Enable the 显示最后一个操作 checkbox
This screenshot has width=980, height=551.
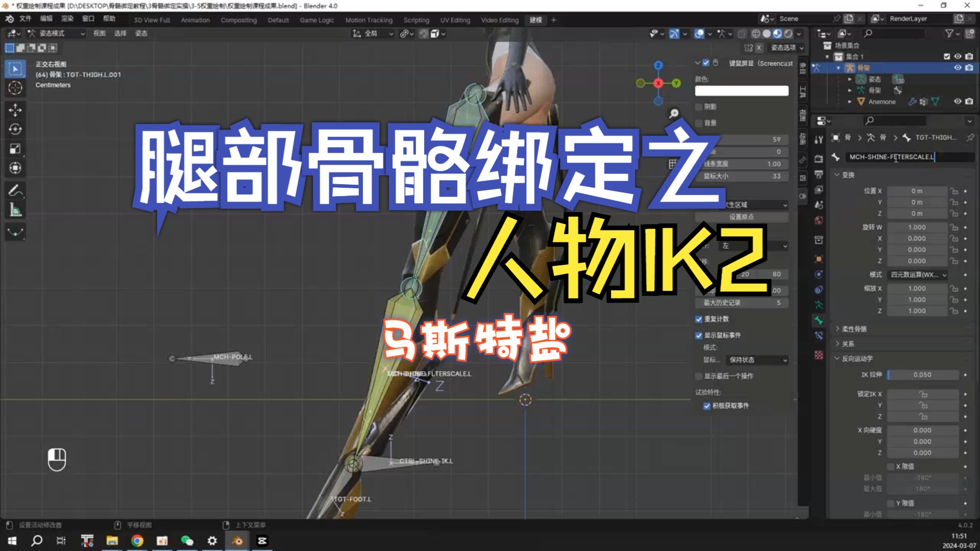point(699,376)
